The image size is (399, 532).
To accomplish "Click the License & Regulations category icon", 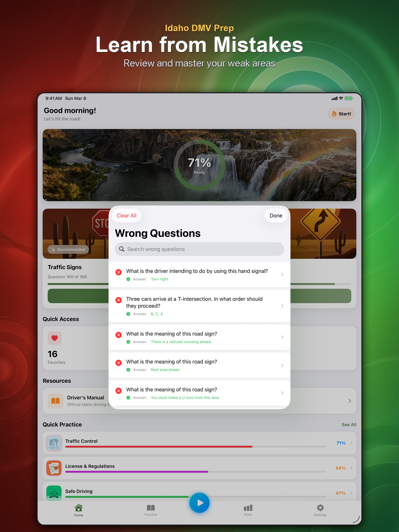I will [54, 468].
